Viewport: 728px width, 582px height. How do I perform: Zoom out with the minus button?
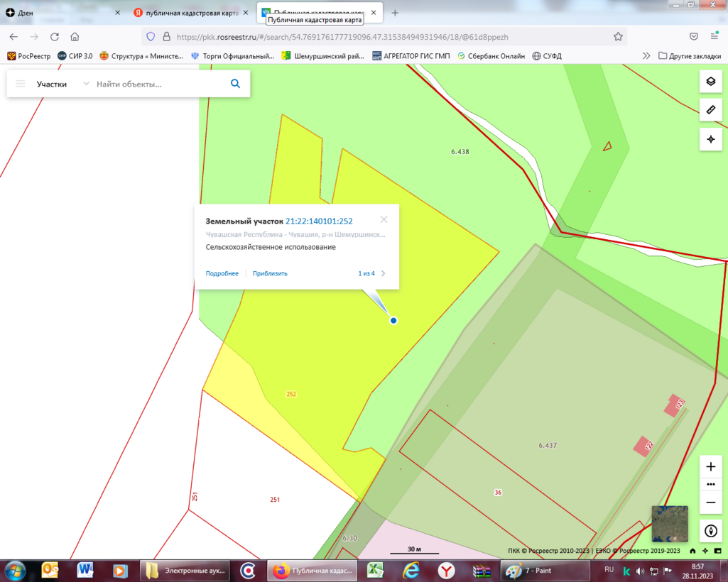click(x=710, y=502)
